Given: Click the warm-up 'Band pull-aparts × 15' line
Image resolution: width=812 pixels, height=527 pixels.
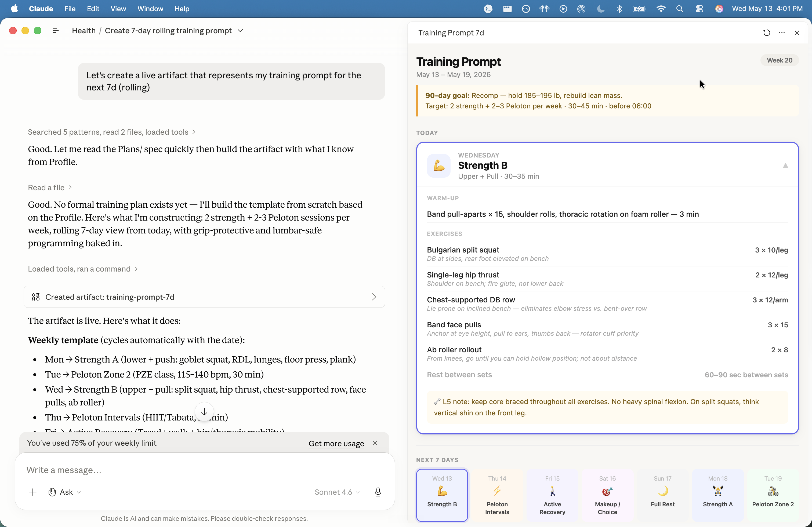Looking at the screenshot, I should (563, 214).
